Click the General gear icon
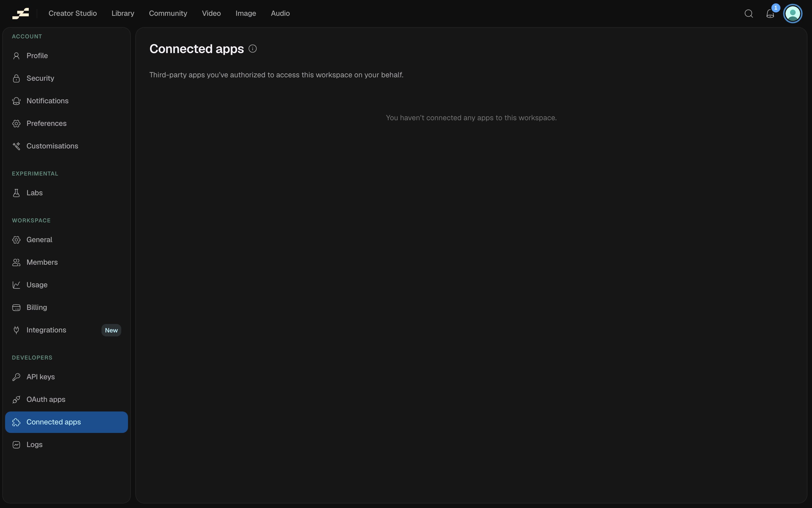812x508 pixels. click(x=16, y=240)
